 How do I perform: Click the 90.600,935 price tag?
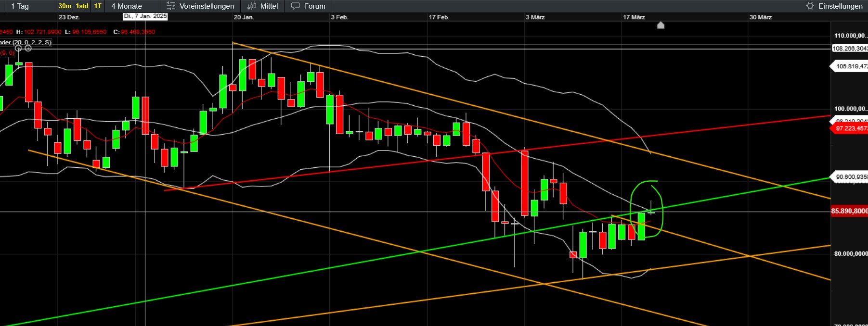coord(849,177)
